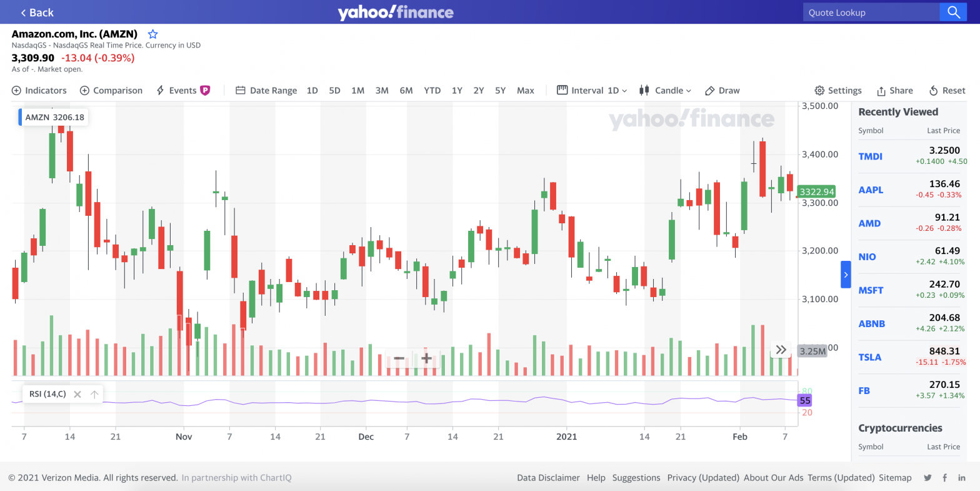Open the Interval 1D dropdown
This screenshot has width=980, height=491.
pos(591,90)
